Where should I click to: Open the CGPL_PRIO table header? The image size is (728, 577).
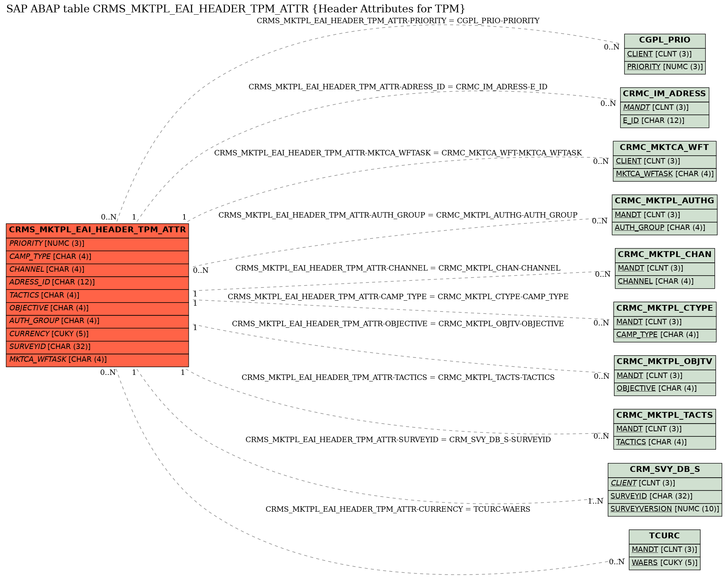665,41
